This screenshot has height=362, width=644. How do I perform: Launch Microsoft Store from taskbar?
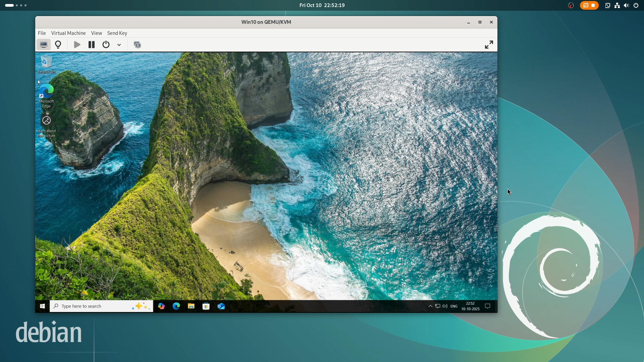206,306
